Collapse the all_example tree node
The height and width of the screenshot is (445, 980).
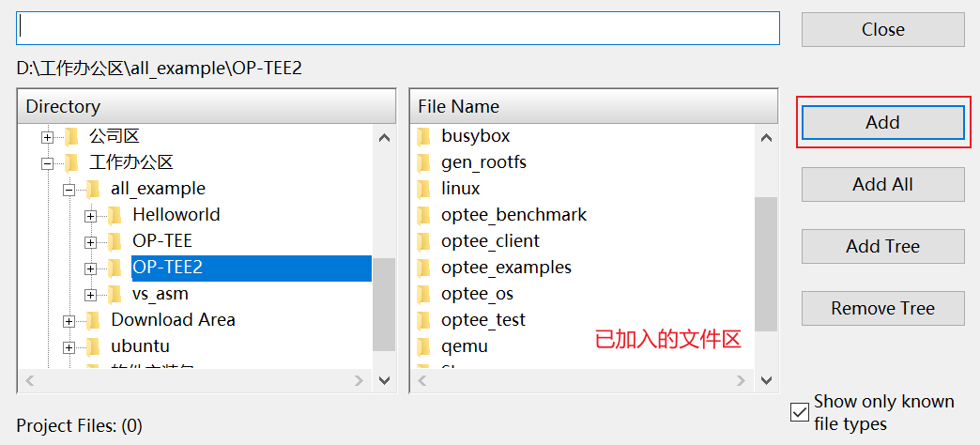pyautogui.click(x=69, y=190)
